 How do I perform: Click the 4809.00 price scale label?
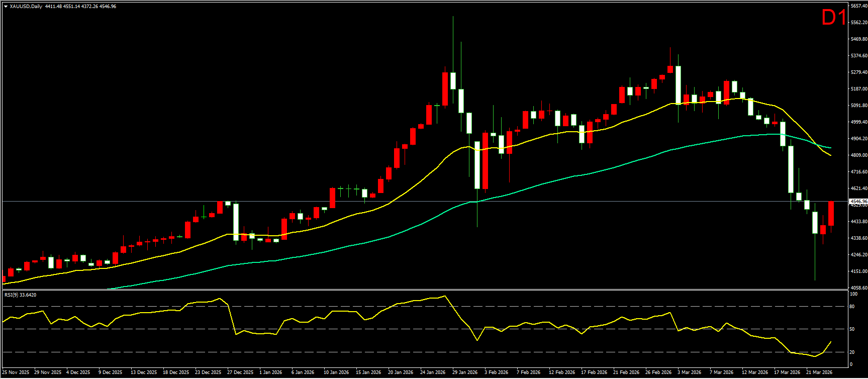(x=858, y=155)
